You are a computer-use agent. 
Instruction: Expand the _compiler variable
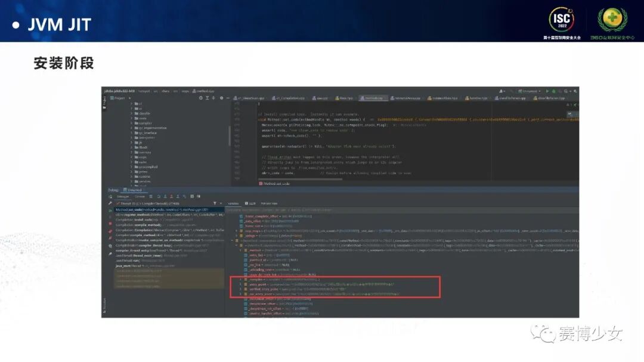pos(241,280)
